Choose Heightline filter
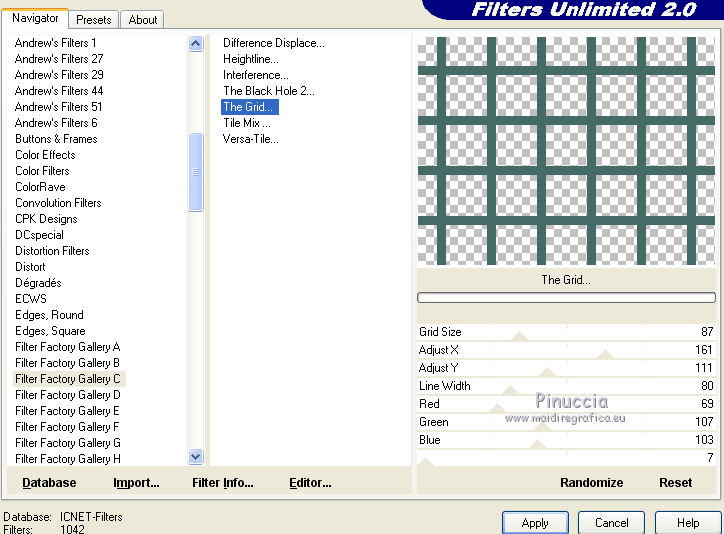The width and height of the screenshot is (724, 534). [251, 59]
